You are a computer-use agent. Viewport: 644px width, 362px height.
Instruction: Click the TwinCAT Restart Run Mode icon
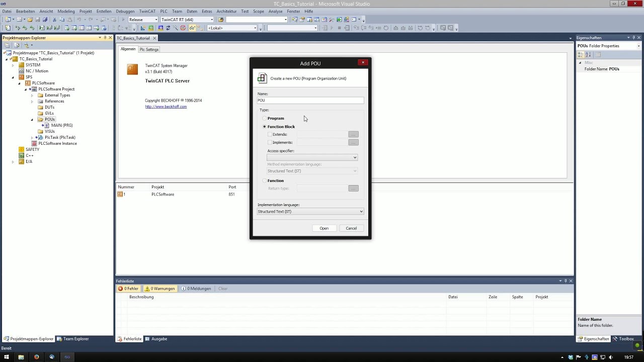coord(151,28)
